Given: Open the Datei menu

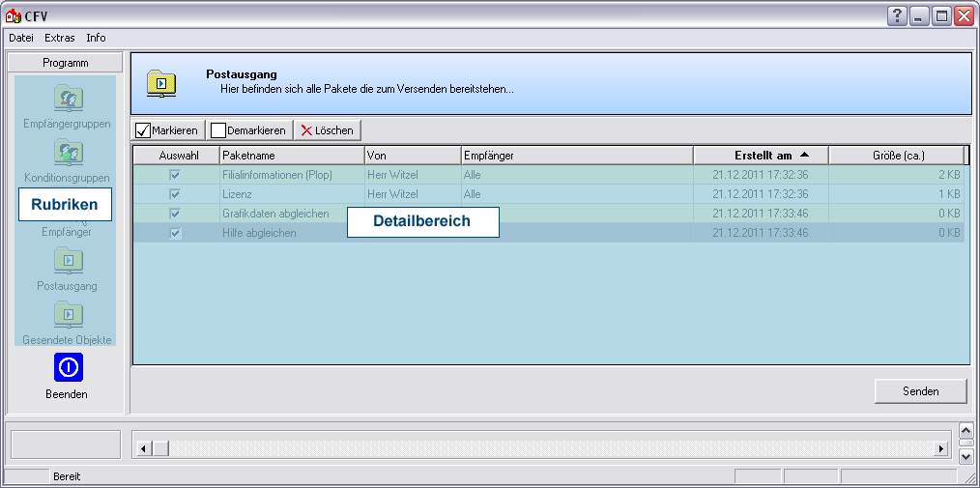Looking at the screenshot, I should (x=21, y=38).
